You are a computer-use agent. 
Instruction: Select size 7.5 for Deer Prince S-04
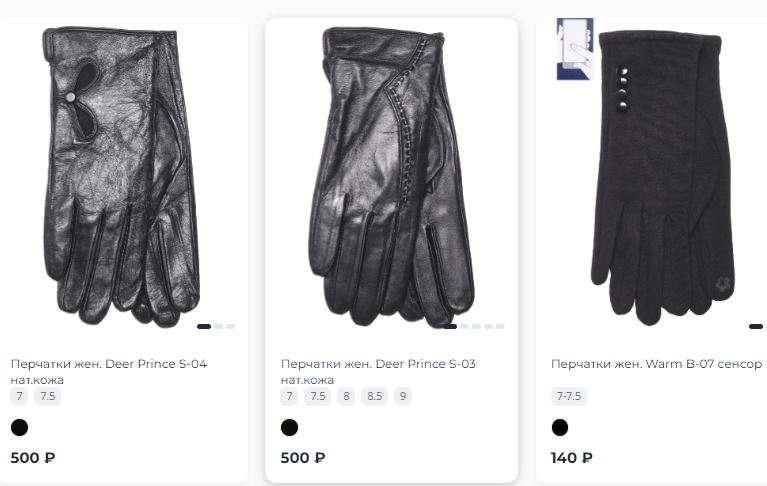[x=47, y=396]
